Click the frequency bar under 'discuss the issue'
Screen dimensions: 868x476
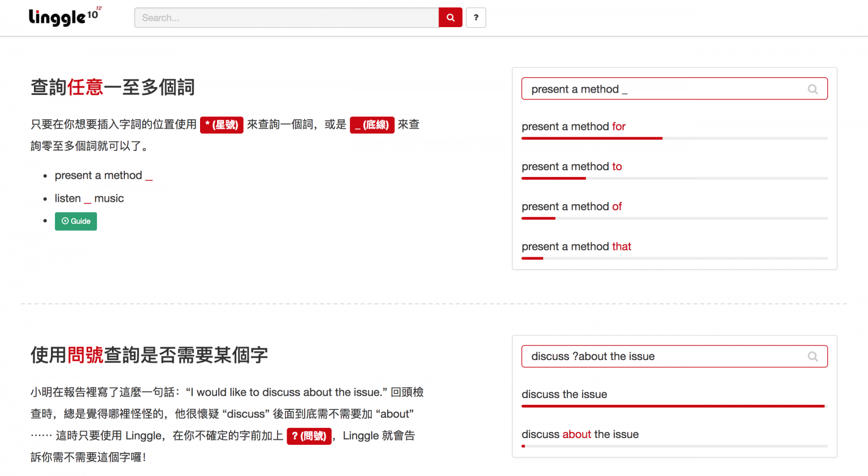click(x=672, y=405)
